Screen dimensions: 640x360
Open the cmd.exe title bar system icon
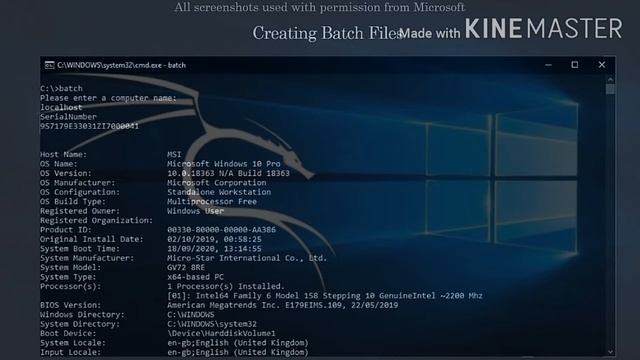49,65
